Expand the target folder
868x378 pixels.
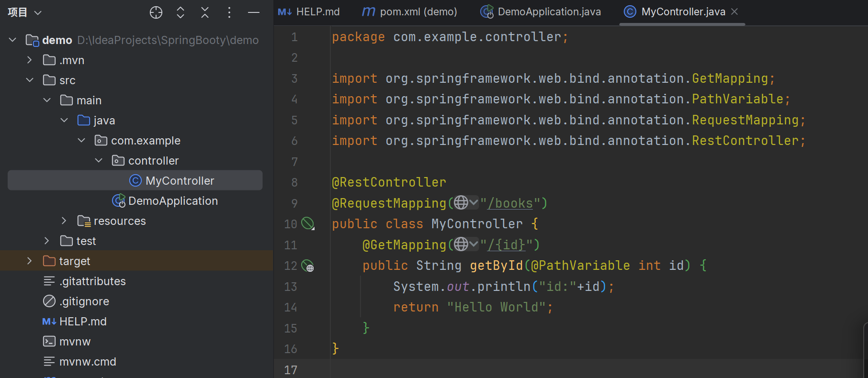point(30,261)
